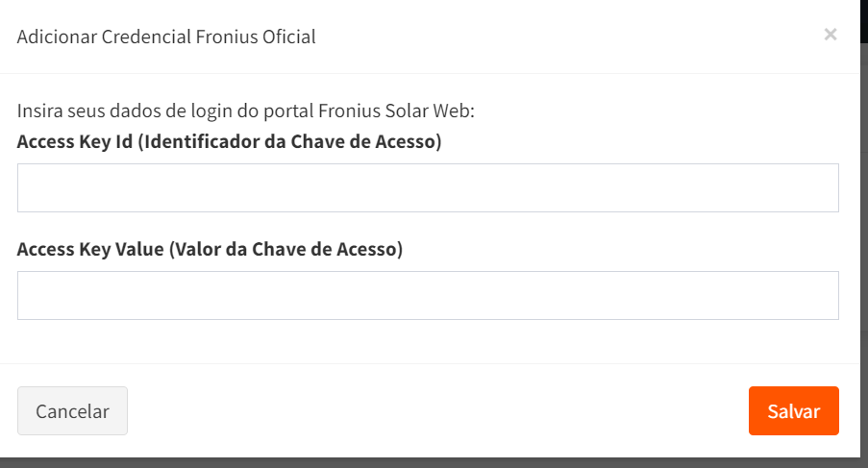
Task: Focus the Access Key Value input field
Action: click(428, 295)
